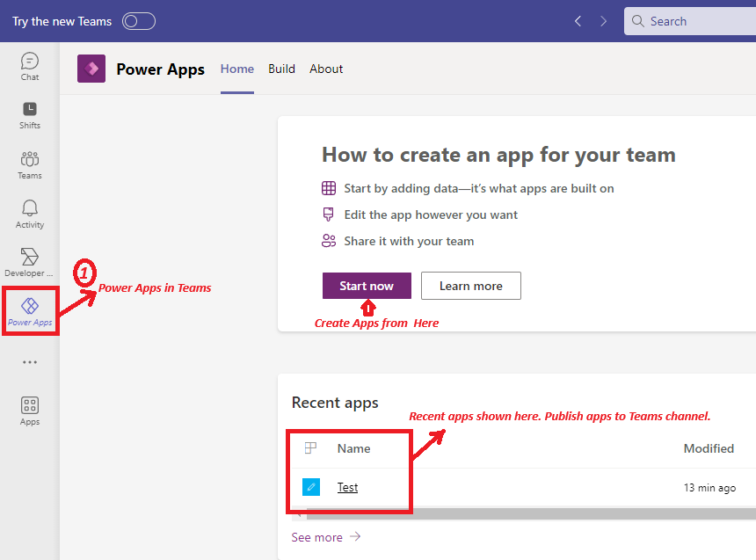This screenshot has height=560, width=756.
Task: Switch to the Home tab
Action: (237, 69)
